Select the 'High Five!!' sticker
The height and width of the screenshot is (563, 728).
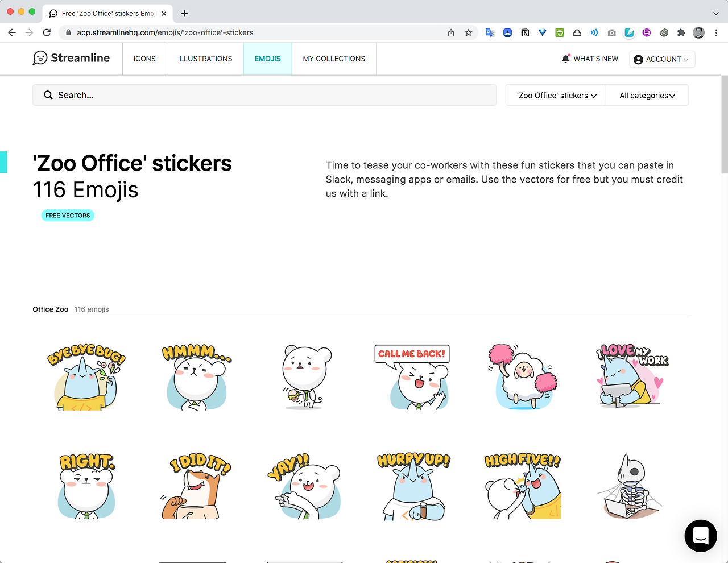[x=523, y=486]
